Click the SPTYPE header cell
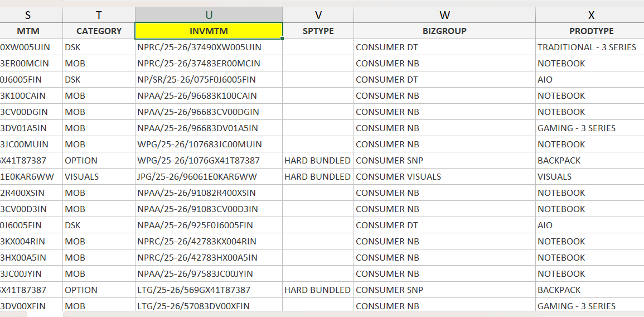Screen dimensions: 644x317 pyautogui.click(x=318, y=31)
